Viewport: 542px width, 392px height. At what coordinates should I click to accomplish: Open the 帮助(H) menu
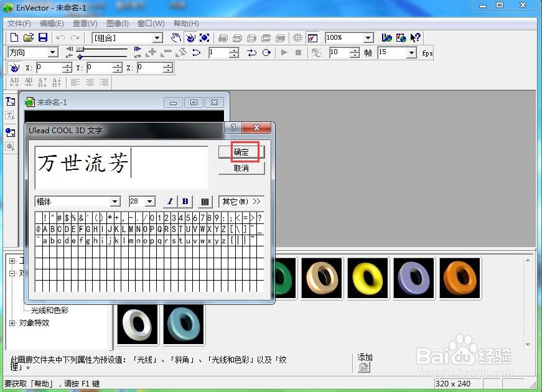click(186, 24)
